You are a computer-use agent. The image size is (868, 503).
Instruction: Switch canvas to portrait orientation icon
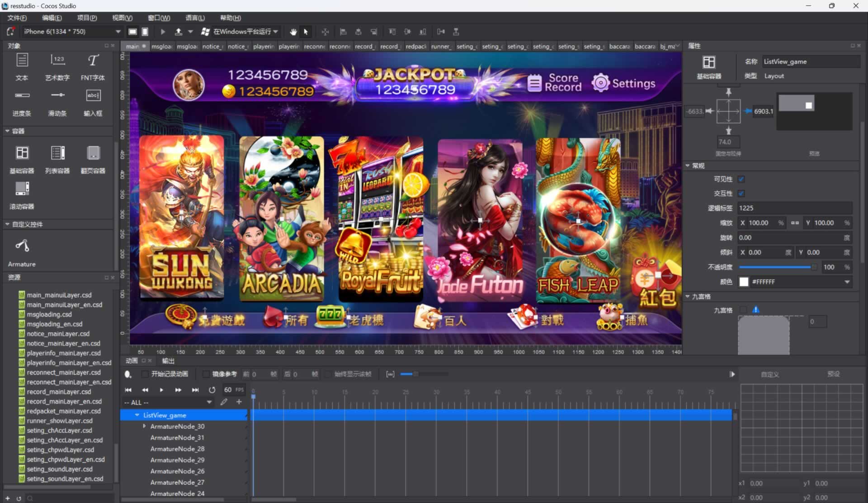(145, 32)
